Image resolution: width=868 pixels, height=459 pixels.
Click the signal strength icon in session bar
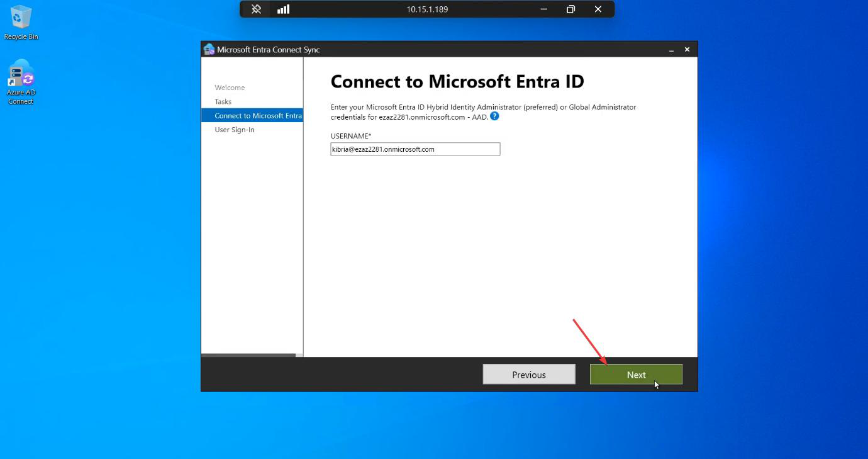coord(283,9)
